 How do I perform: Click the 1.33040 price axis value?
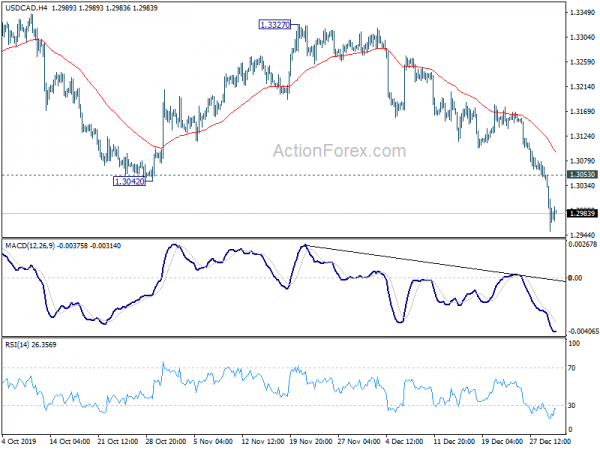582,37
